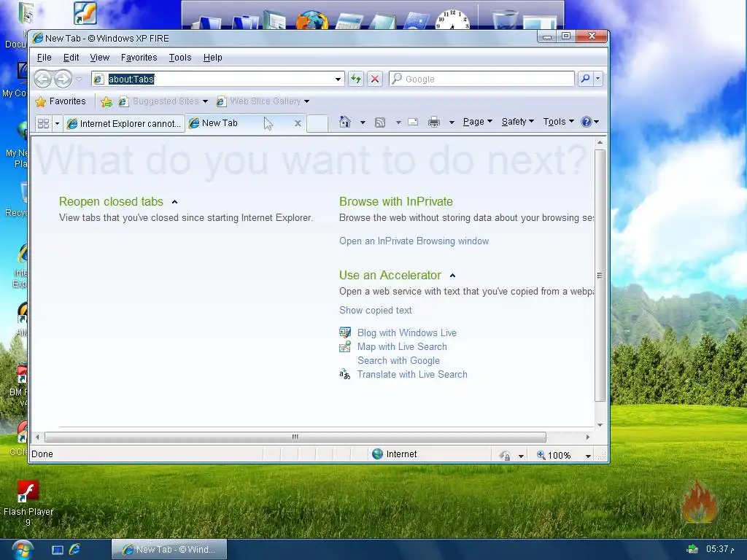Open the Print options dropdown arrow
The image size is (747, 560).
[x=452, y=122]
